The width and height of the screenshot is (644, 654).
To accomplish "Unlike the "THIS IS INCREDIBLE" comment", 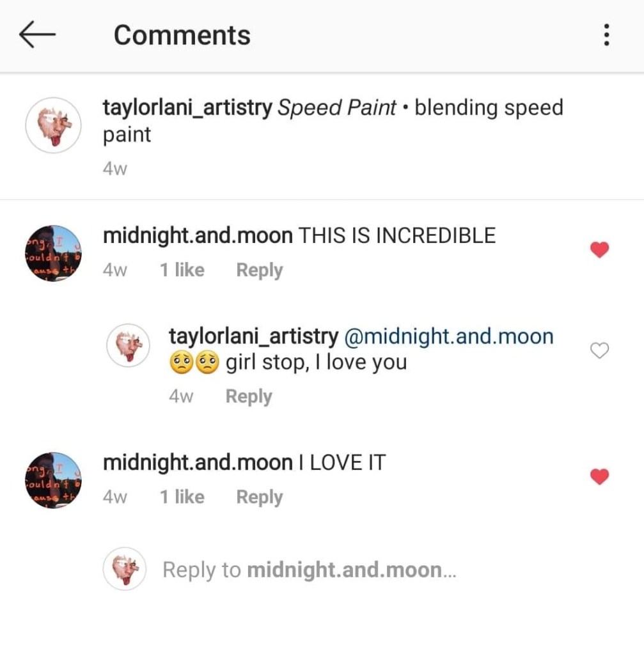I will pyautogui.click(x=599, y=250).
